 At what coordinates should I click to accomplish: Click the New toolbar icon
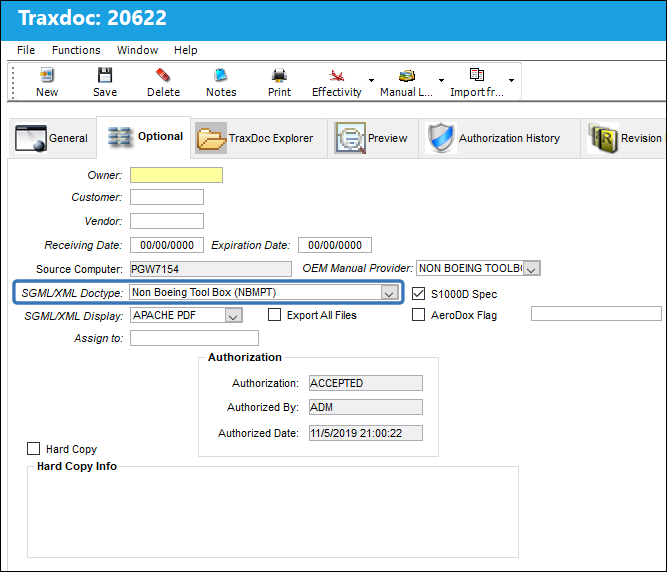46,75
